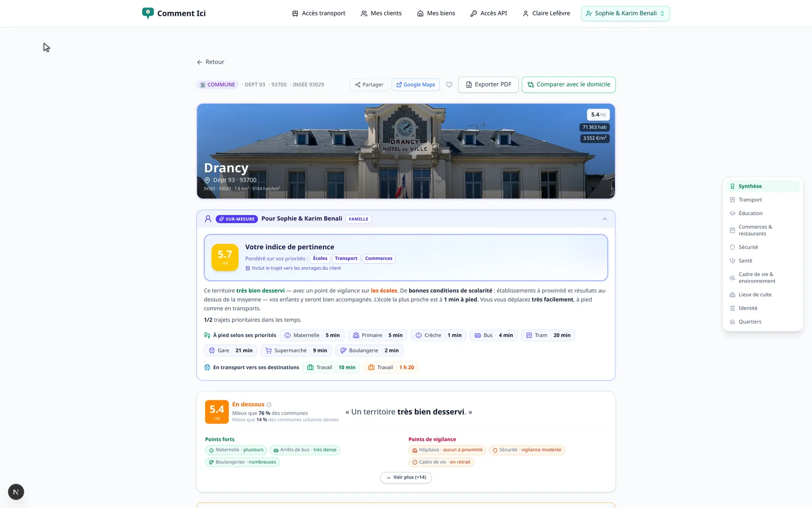The width and height of the screenshot is (812, 508).
Task: Jump to Transport section in sidebar
Action: click(x=763, y=200)
